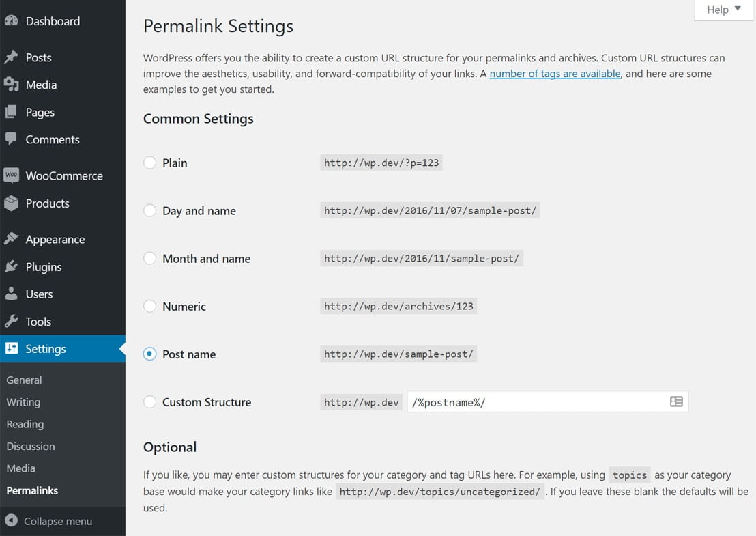This screenshot has width=756, height=536.
Task: Click the Pages icon in sidebar
Action: (11, 112)
